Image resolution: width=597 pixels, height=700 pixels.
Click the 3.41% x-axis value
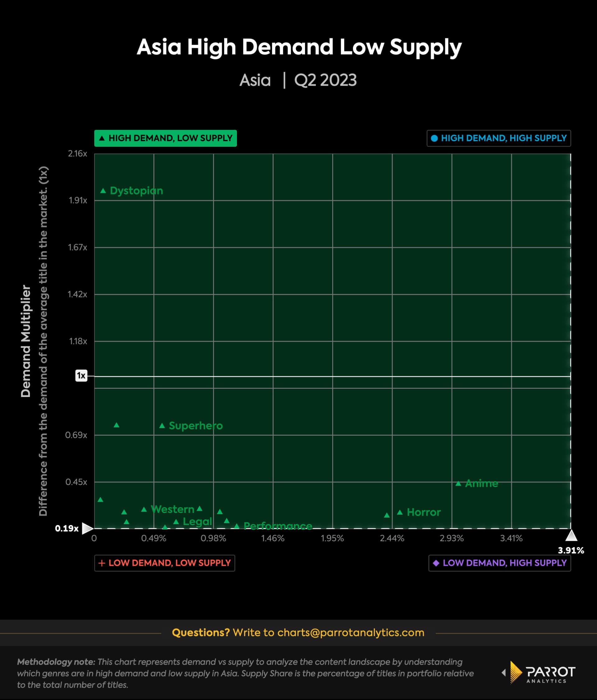511,538
